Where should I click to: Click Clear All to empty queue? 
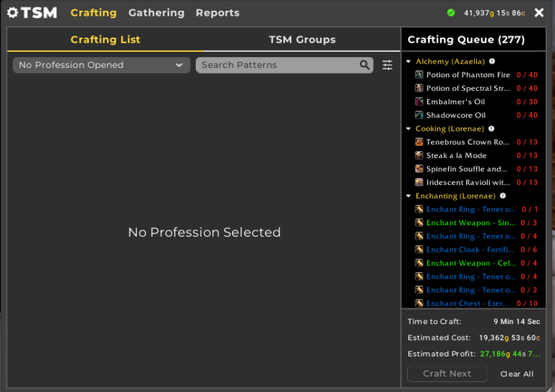click(x=517, y=374)
